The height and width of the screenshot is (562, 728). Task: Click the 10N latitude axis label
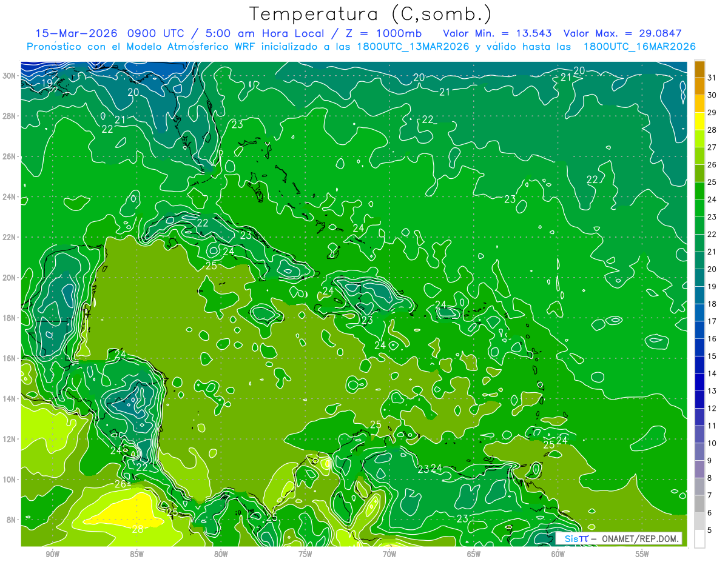[x=9, y=480]
